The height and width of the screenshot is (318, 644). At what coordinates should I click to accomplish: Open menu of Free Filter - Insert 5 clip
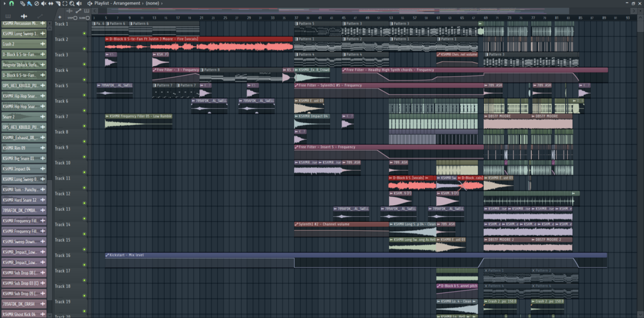coord(297,147)
